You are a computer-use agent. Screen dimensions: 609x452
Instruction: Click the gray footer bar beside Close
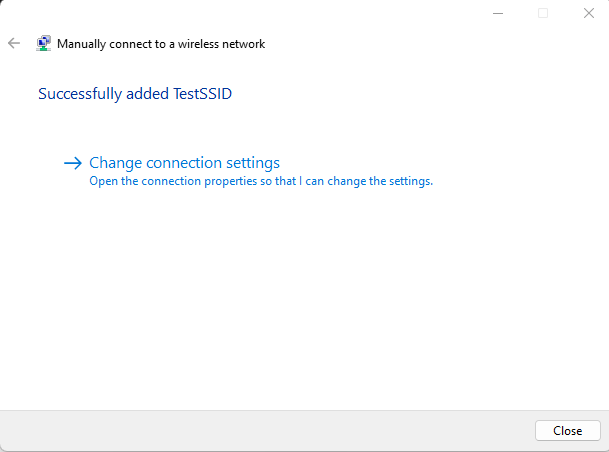click(x=267, y=431)
